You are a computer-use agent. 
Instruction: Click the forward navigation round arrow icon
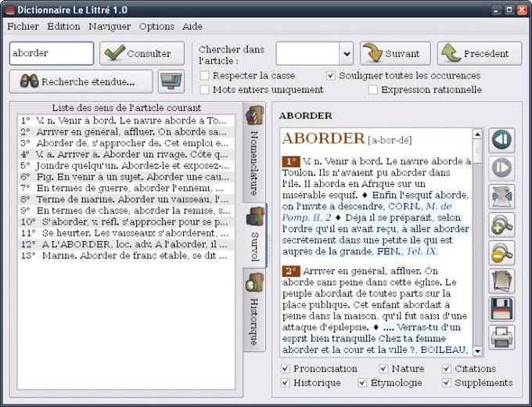point(501,168)
